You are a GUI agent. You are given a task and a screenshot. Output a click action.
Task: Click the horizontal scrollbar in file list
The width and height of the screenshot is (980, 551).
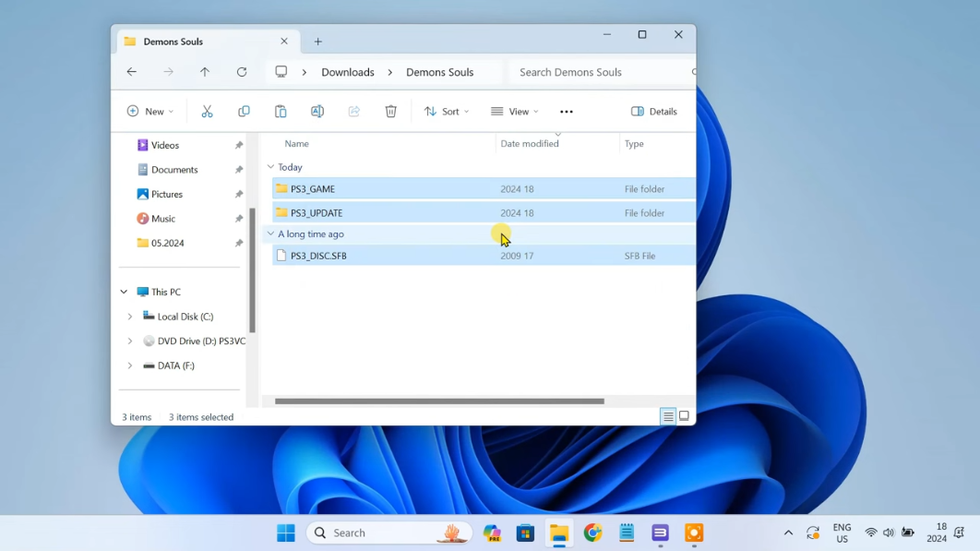pyautogui.click(x=439, y=401)
